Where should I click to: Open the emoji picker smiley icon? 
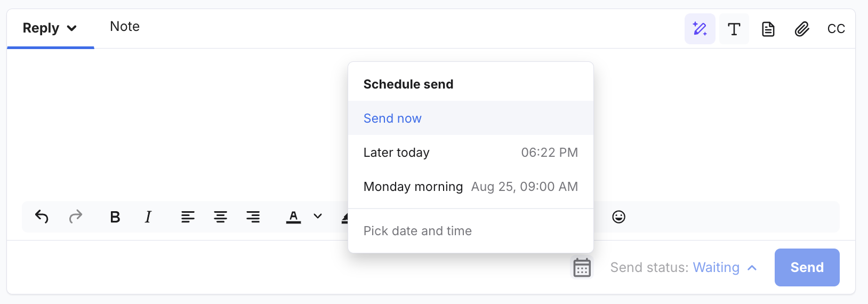pyautogui.click(x=618, y=217)
